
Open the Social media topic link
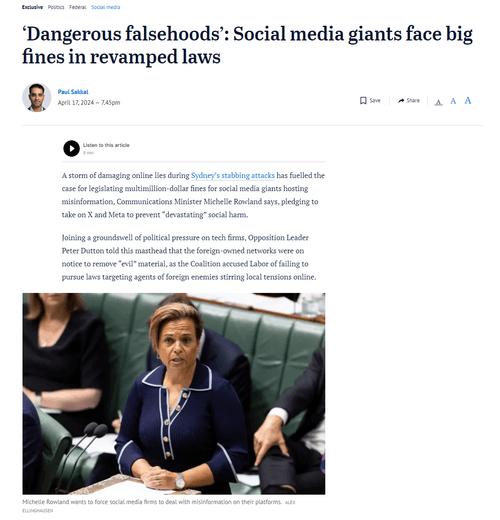106,7
